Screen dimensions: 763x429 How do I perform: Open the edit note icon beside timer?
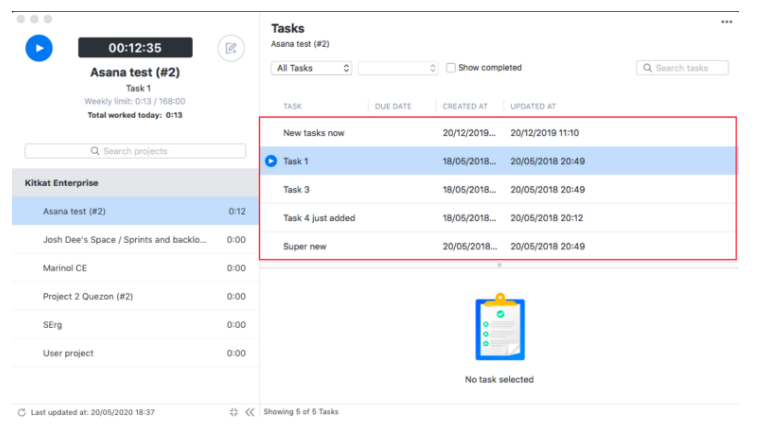[x=231, y=47]
